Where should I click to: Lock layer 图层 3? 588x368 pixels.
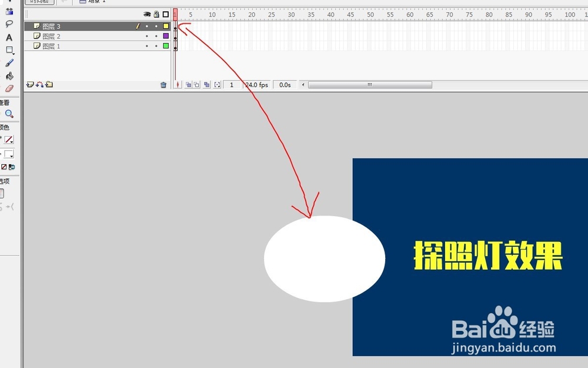[x=156, y=26]
